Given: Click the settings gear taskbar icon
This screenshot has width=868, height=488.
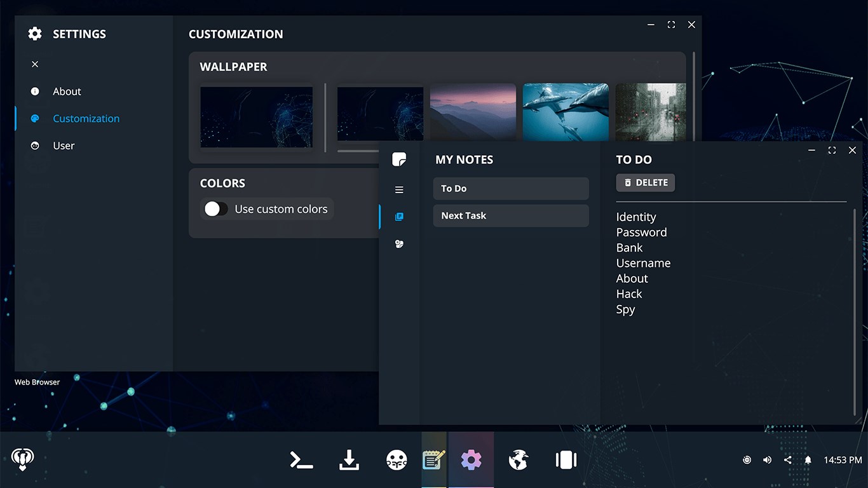Looking at the screenshot, I should pyautogui.click(x=471, y=459).
